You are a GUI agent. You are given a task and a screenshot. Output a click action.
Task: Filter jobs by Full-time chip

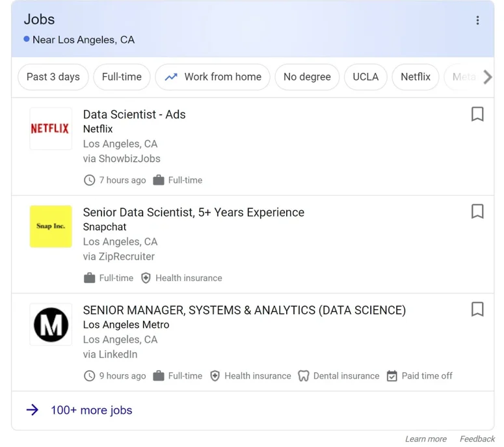tap(122, 77)
